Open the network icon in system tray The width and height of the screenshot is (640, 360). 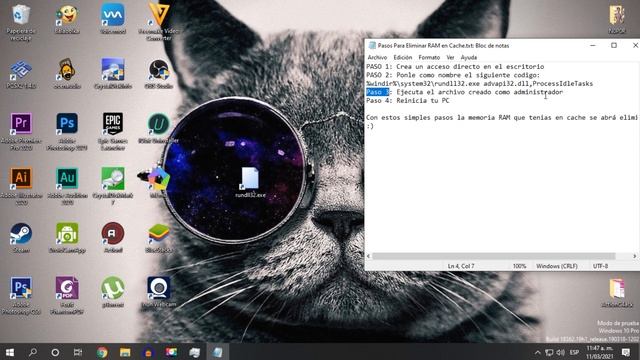(x=549, y=352)
